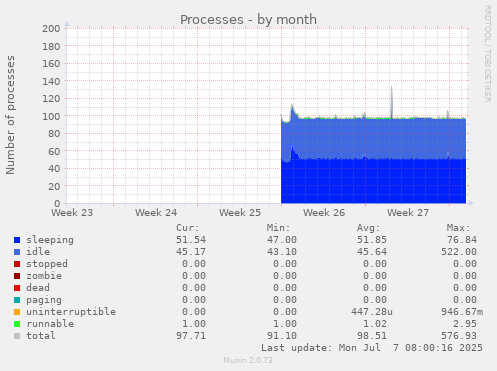497x371 pixels.
Task: Click the runnable legend color swatch
Action: [x=17, y=324]
